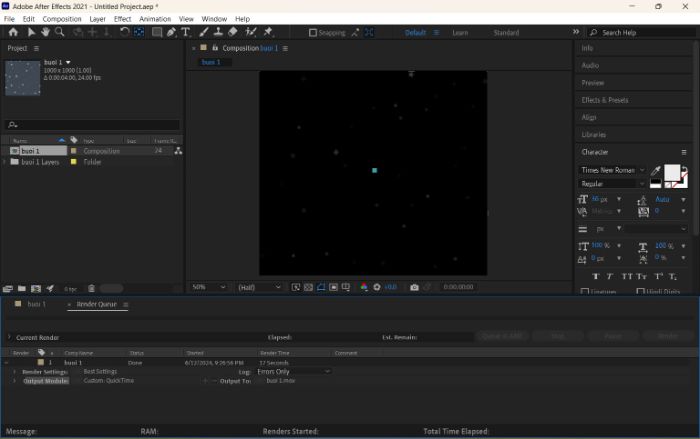Open the Animation menu
700x439 pixels.
(x=155, y=19)
